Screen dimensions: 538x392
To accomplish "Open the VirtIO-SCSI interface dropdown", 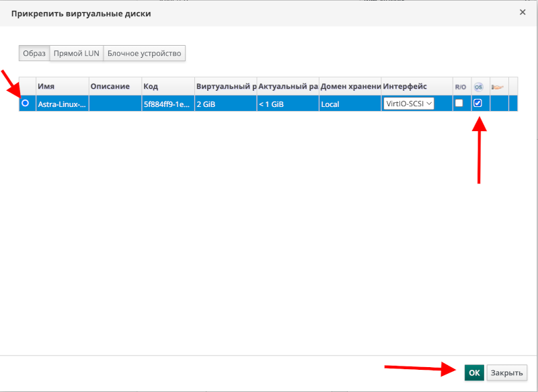I will tap(408, 104).
